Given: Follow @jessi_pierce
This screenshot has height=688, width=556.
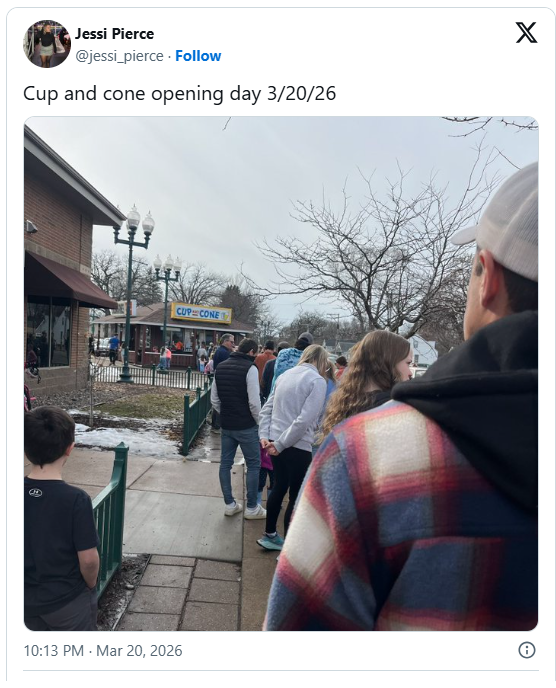Looking at the screenshot, I should (198, 56).
